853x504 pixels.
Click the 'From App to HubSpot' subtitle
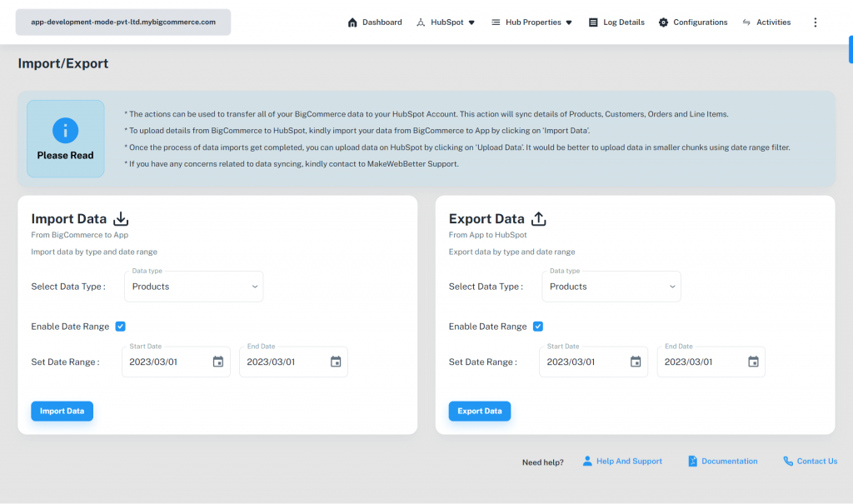click(487, 235)
